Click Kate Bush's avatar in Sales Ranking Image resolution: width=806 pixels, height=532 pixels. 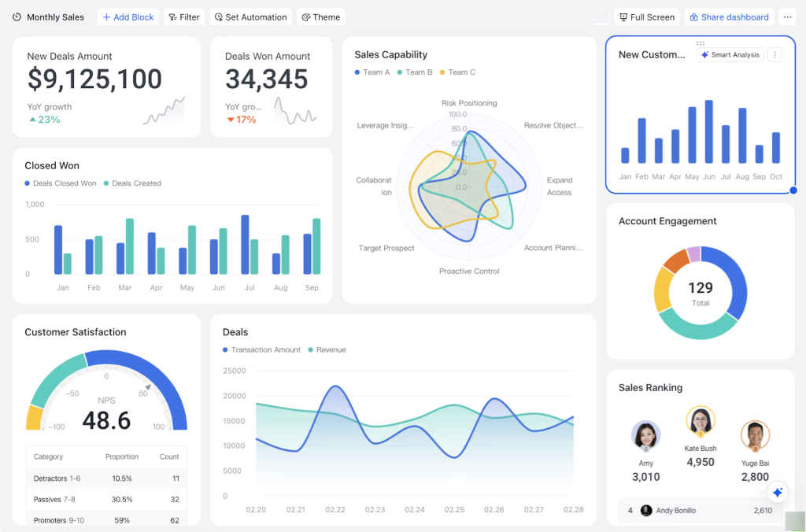[701, 420]
